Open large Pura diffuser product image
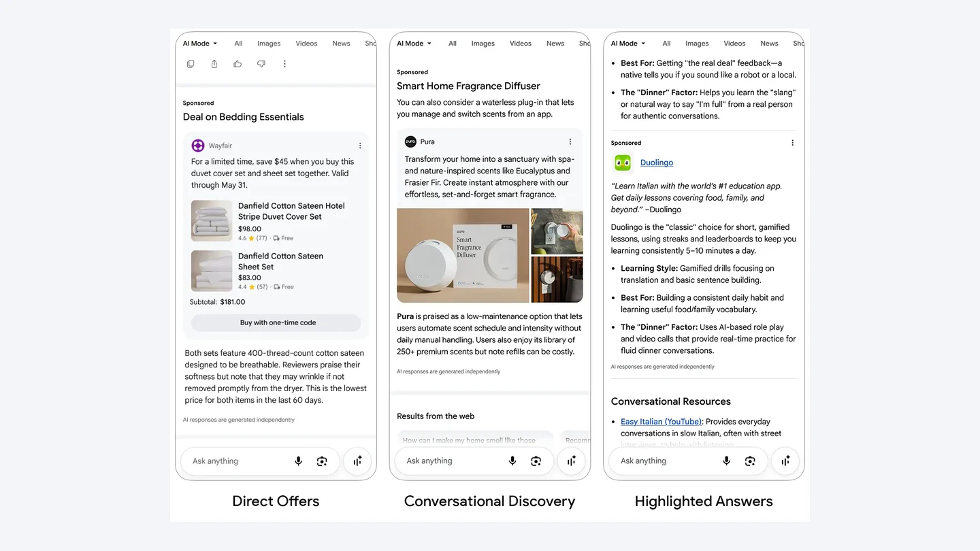Image resolution: width=980 pixels, height=551 pixels. pos(463,255)
